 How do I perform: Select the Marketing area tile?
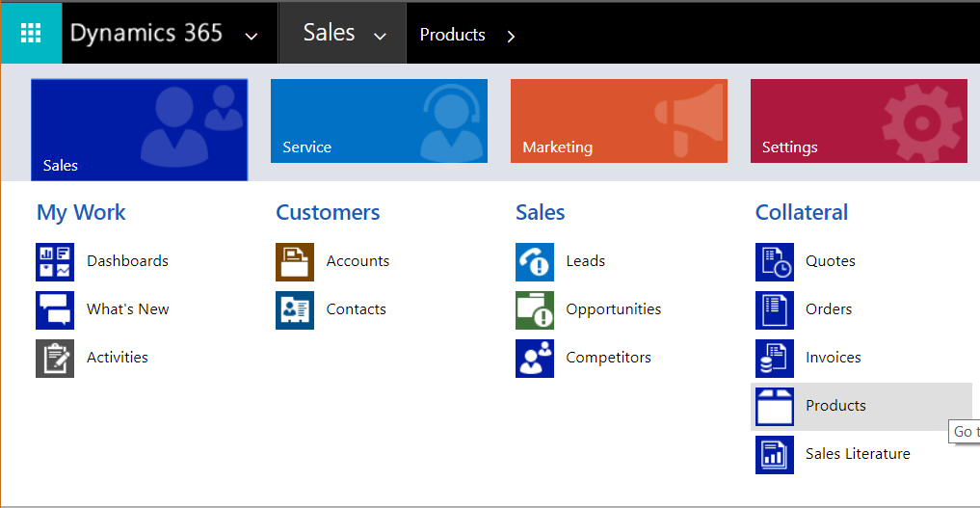point(619,120)
